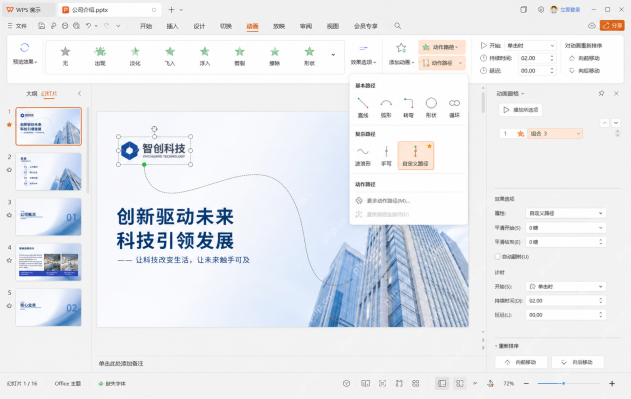Apply the 形状 shape animation effect
The width and height of the screenshot is (631, 399).
(309, 56)
